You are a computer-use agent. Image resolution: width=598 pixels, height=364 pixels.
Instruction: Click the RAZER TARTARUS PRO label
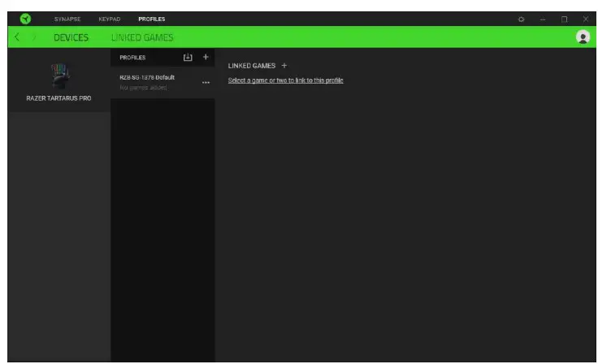(x=58, y=98)
